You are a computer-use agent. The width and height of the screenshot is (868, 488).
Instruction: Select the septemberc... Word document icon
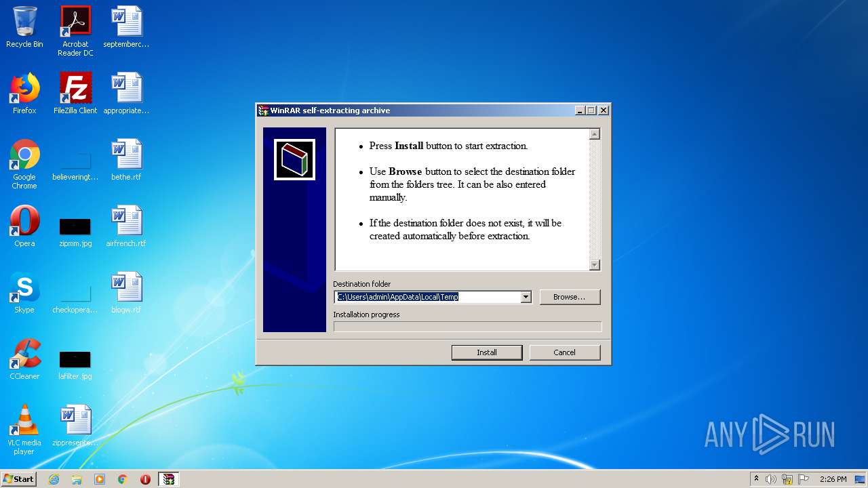pyautogui.click(x=126, y=27)
